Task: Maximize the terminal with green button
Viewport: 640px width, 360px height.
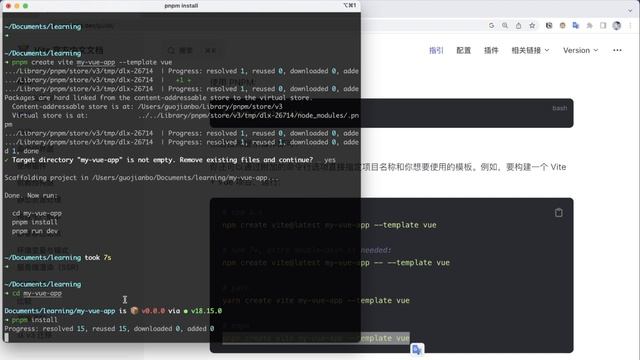Action: [x=25, y=6]
